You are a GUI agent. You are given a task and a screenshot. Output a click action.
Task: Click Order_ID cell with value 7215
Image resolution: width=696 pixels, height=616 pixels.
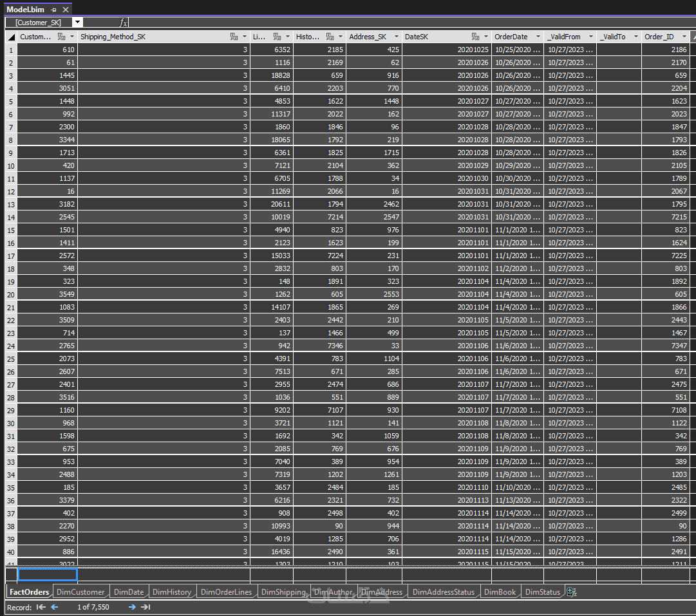[x=665, y=217]
